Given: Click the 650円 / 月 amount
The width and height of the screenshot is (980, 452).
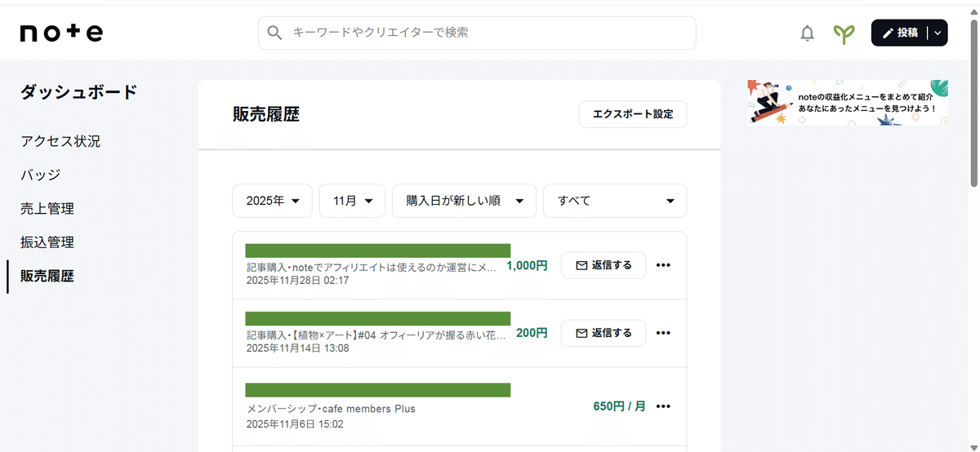Looking at the screenshot, I should pos(619,406).
